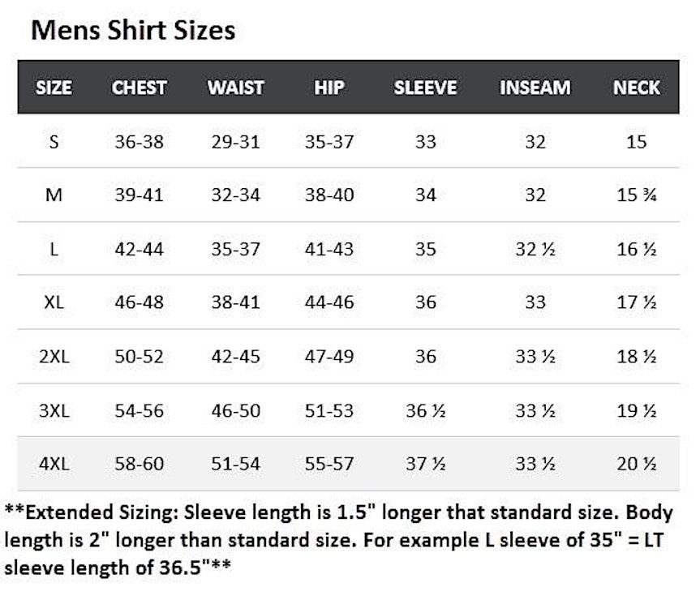This screenshot has width=700, height=600.
Task: Click the Mens Shirt Sizes title
Action: (x=133, y=30)
